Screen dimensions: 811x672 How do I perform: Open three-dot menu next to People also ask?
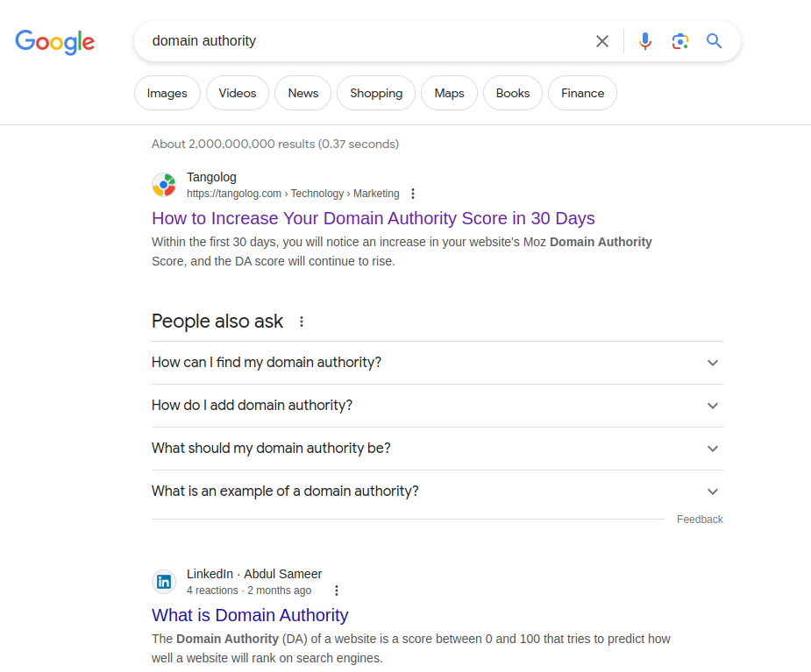pos(302,322)
